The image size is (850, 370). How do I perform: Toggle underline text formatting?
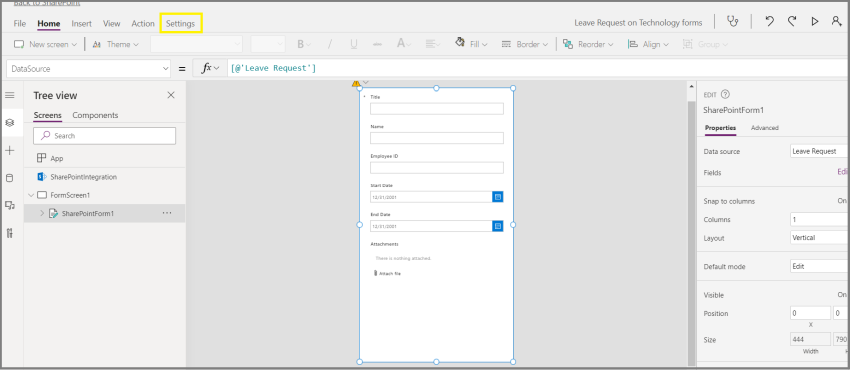(353, 44)
